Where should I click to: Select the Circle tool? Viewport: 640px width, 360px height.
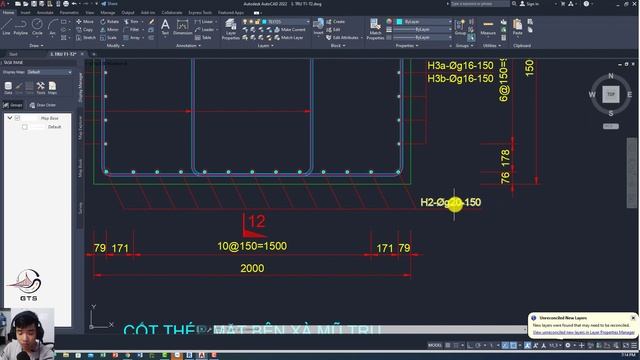point(37,27)
